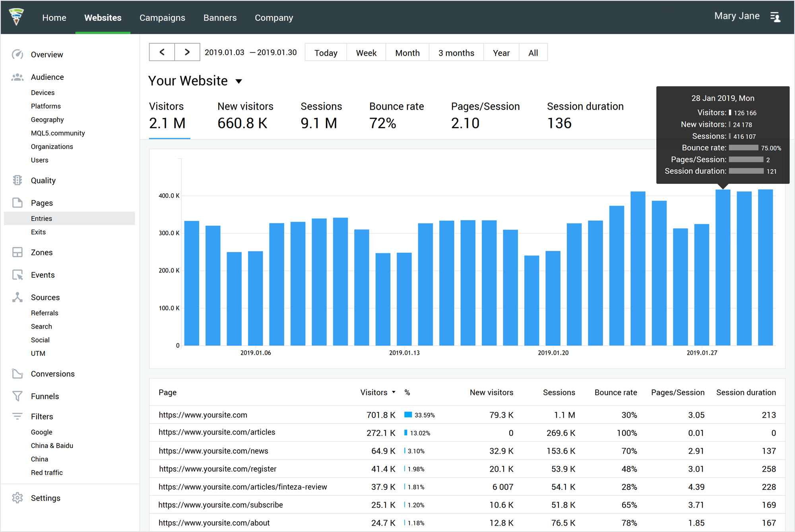Click the Pages icon in sidebar

click(16, 203)
